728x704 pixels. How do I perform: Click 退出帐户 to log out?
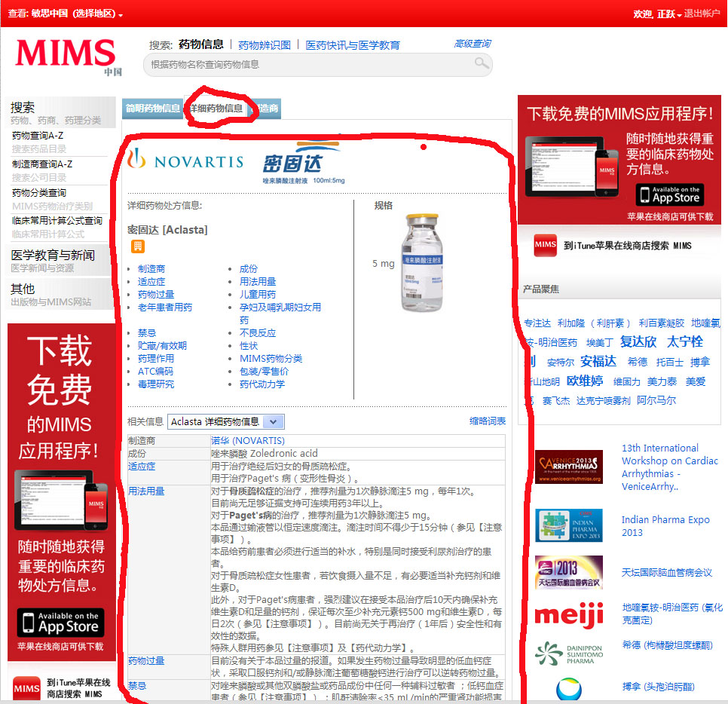tap(702, 14)
